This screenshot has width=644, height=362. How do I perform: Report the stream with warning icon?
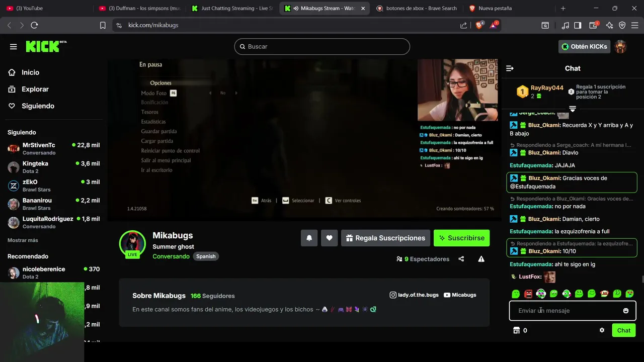click(x=481, y=259)
